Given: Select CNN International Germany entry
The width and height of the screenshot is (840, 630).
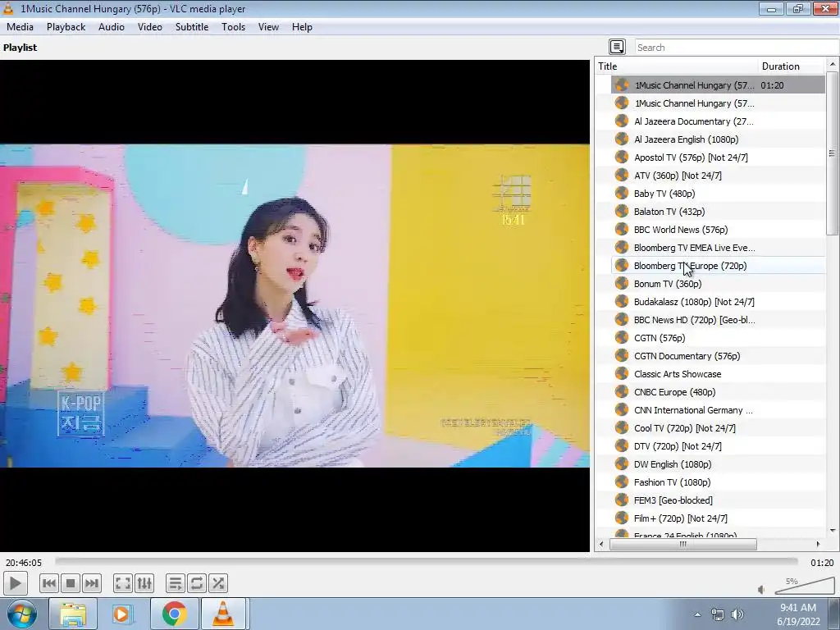Looking at the screenshot, I should click(x=718, y=410).
